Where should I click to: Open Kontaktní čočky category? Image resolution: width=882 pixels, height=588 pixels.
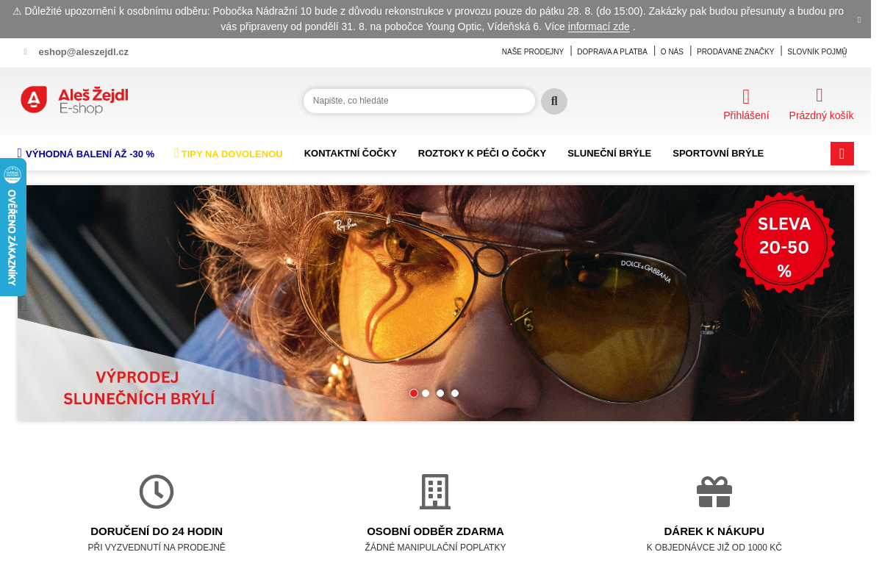351,154
